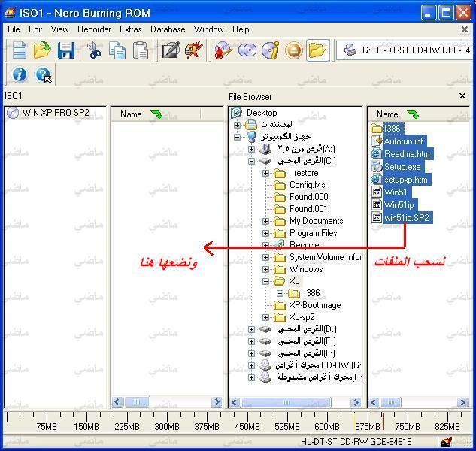This screenshot has height=451, width=476.
Task: Click the ISO1 pane right scroll arrow
Action: click(217, 402)
